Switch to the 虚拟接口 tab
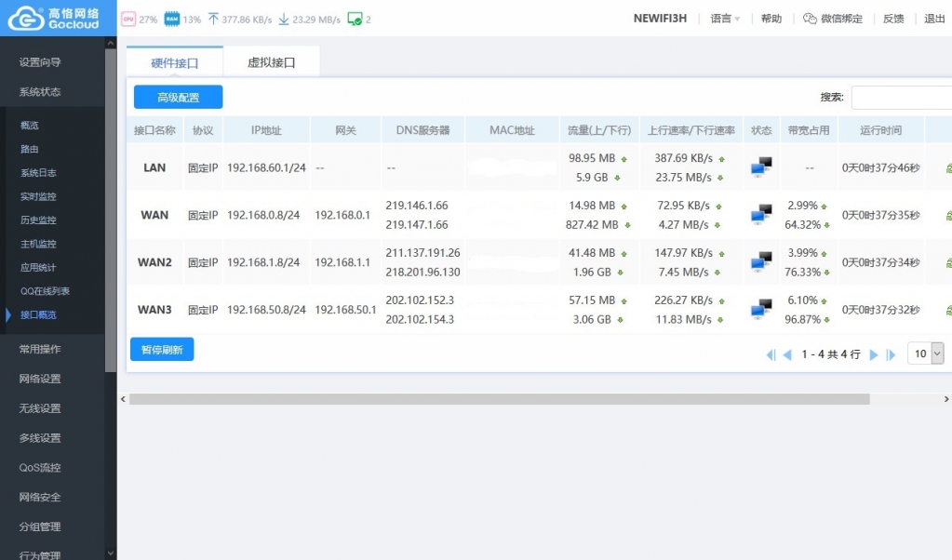This screenshot has height=560, width=952. (271, 62)
